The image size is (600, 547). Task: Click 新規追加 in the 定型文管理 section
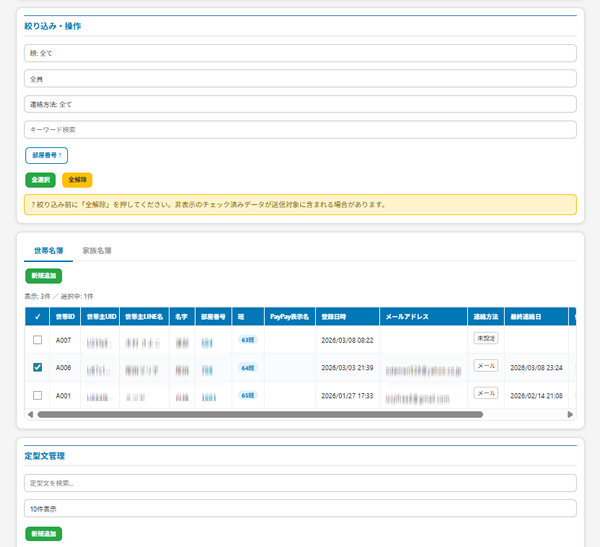coord(43,534)
